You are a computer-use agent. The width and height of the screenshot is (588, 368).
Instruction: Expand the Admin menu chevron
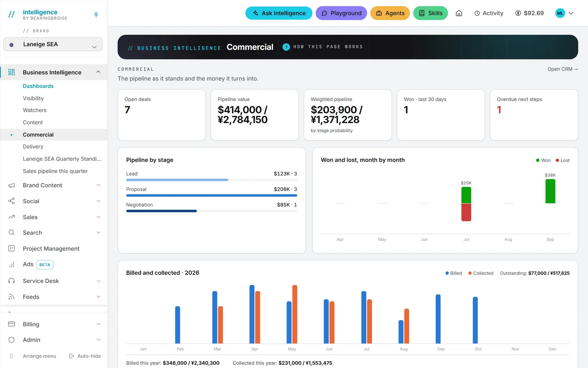pos(98,340)
